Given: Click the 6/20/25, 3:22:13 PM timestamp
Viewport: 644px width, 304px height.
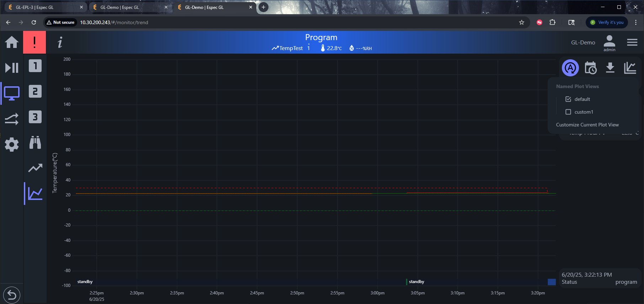Looking at the screenshot, I should pyautogui.click(x=587, y=275).
